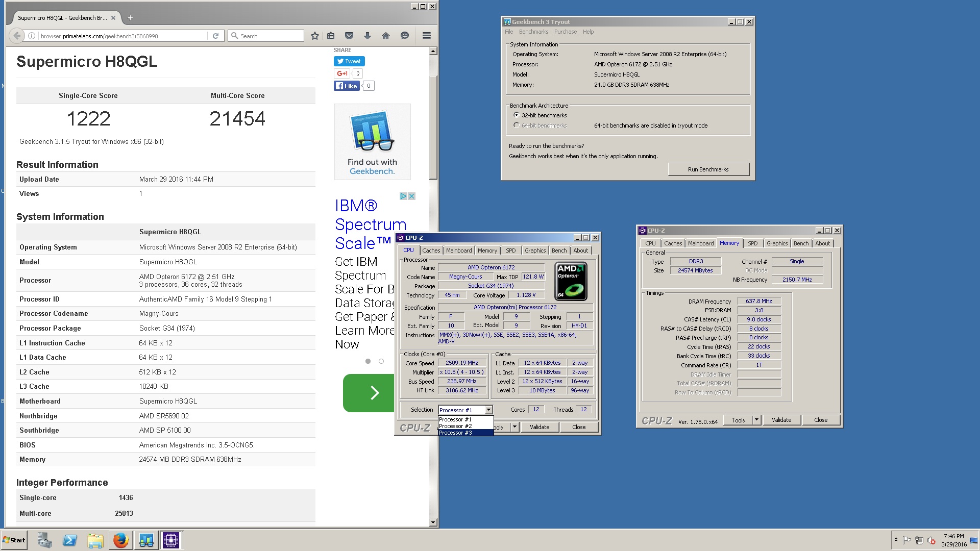Open the Geekbench Benchmarks menu
This screenshot has height=551, width=980.
[533, 32]
